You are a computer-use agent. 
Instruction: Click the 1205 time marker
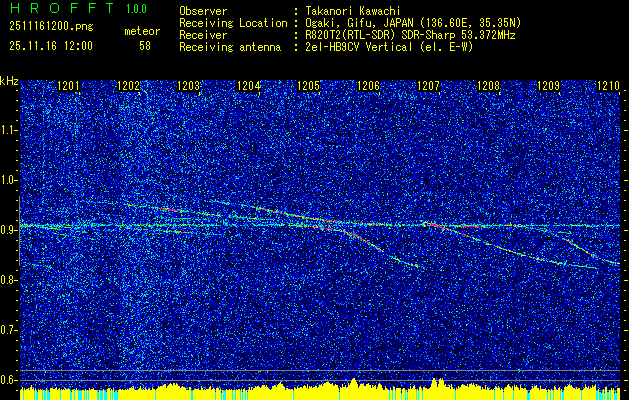[x=308, y=85]
